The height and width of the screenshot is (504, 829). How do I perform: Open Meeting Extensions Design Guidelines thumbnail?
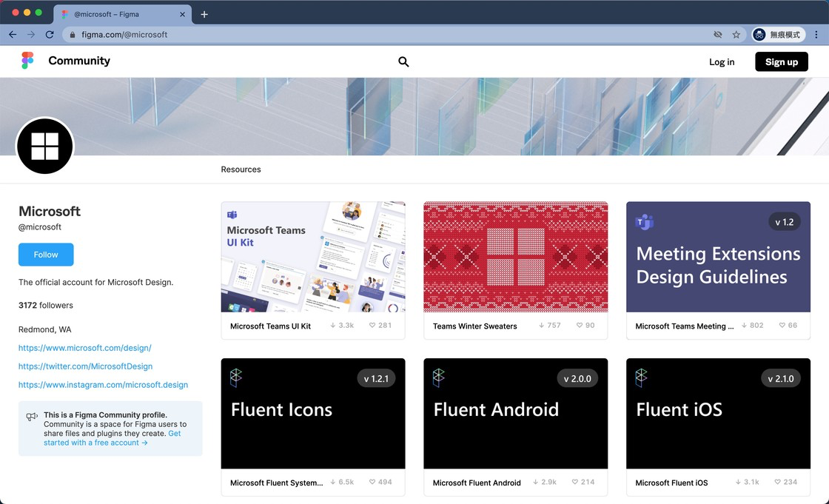[x=718, y=257]
